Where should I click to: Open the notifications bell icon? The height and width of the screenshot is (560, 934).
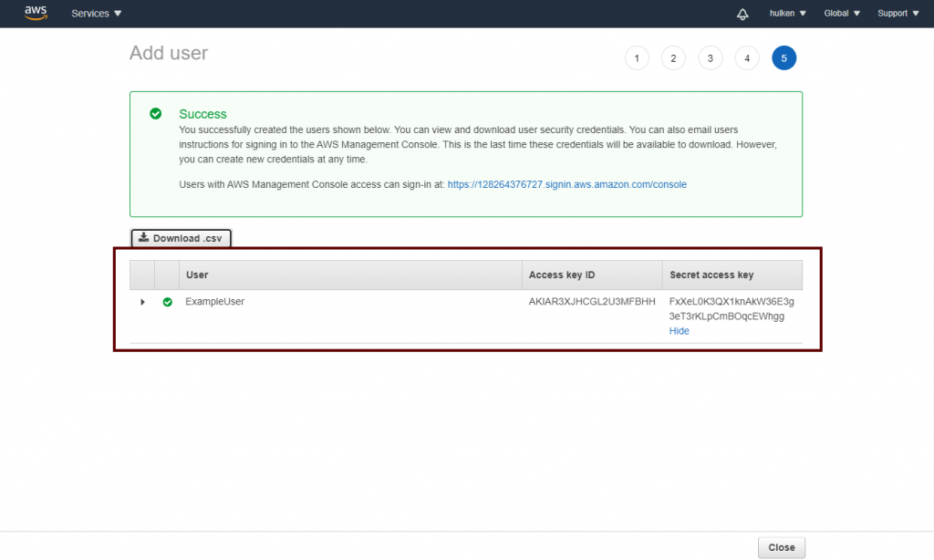742,14
